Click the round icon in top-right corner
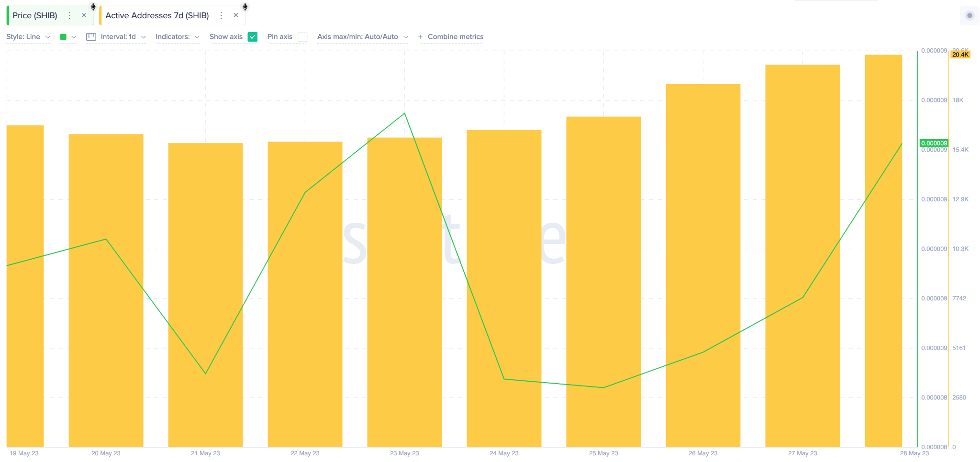 tap(969, 15)
